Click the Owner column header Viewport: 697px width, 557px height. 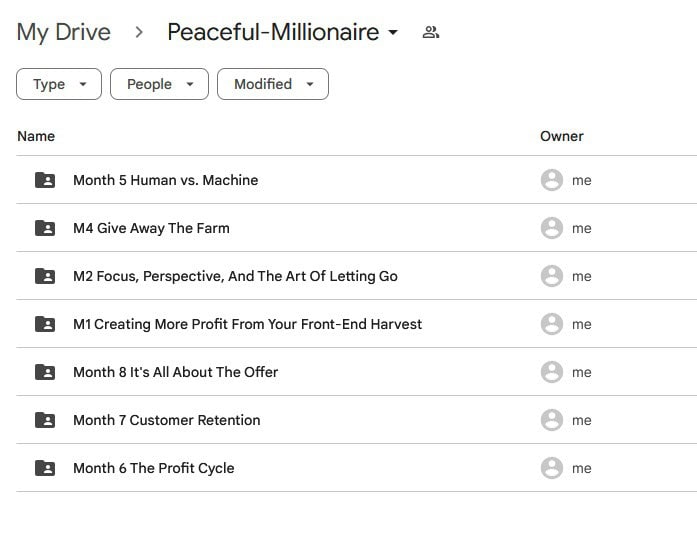pos(561,136)
